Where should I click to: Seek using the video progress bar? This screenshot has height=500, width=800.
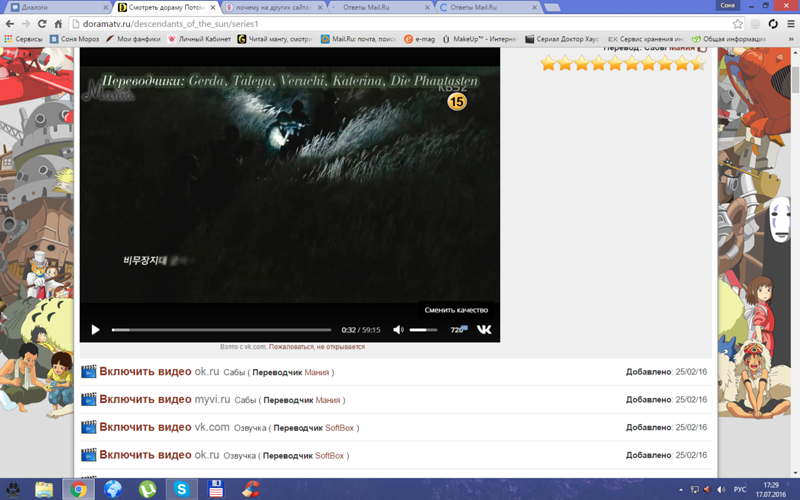[x=221, y=330]
